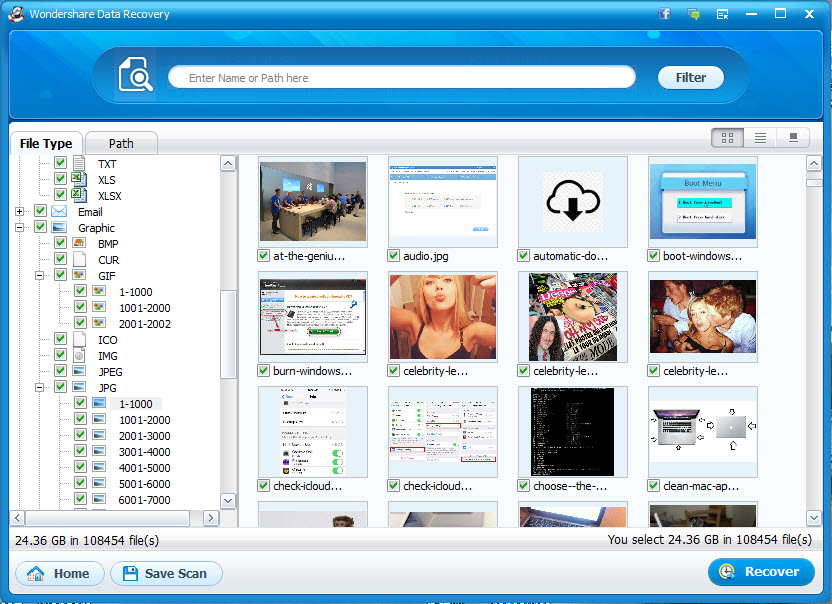Open the register menu icon in title bar
Image resolution: width=832 pixels, height=604 pixels.
(722, 14)
